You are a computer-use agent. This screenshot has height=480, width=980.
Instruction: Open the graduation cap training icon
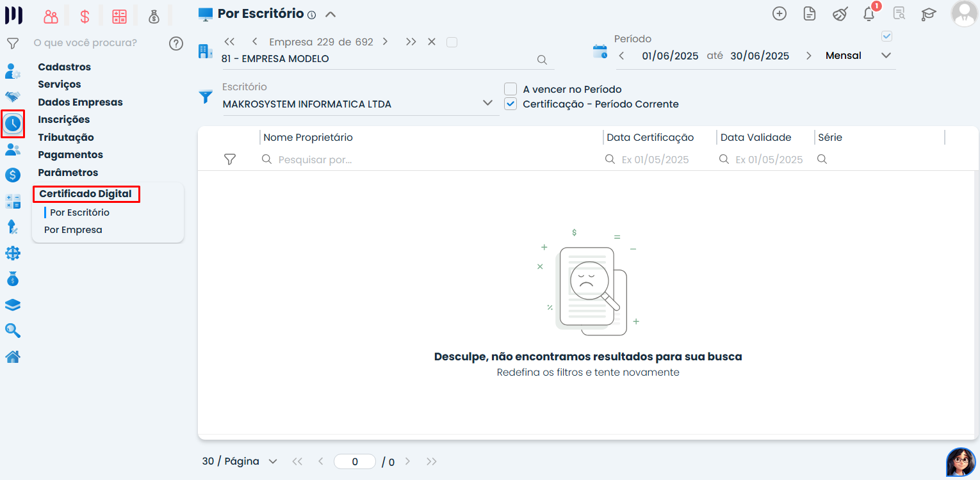pyautogui.click(x=928, y=14)
